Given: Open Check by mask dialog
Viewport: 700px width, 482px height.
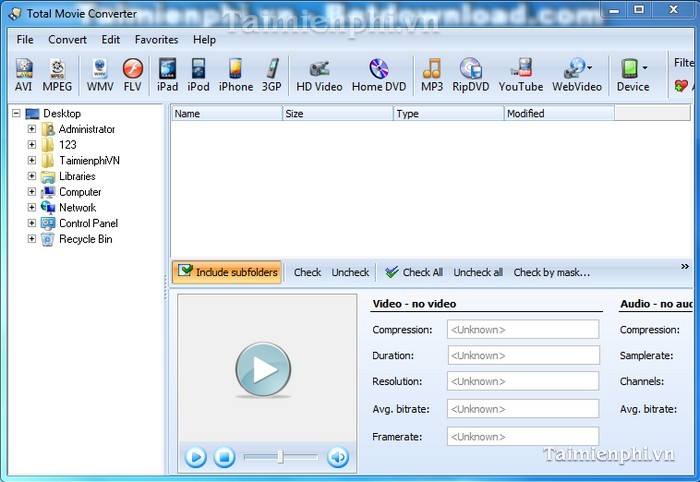Looking at the screenshot, I should coord(551,272).
